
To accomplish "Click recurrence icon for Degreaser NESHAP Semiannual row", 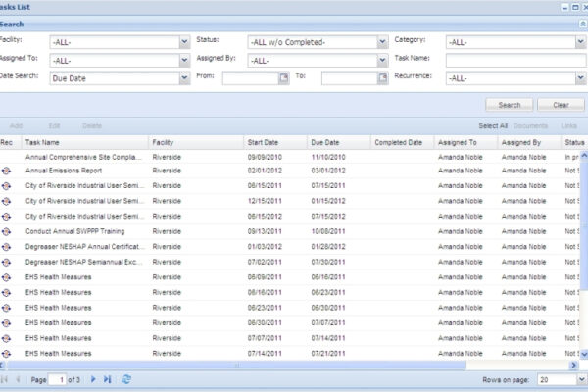I will [6, 263].
